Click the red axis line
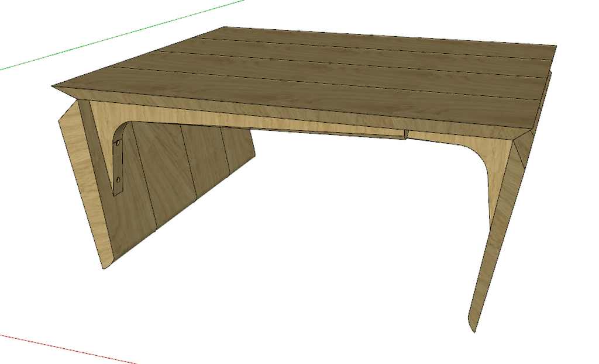The width and height of the screenshot is (599, 364). click(x=64, y=348)
